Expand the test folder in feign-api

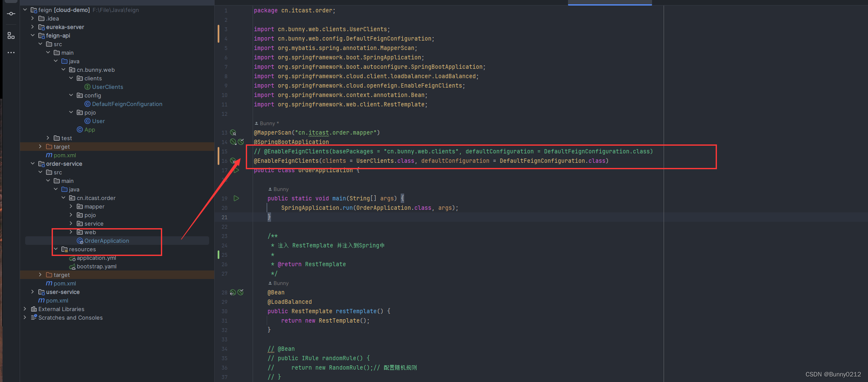pyautogui.click(x=48, y=138)
